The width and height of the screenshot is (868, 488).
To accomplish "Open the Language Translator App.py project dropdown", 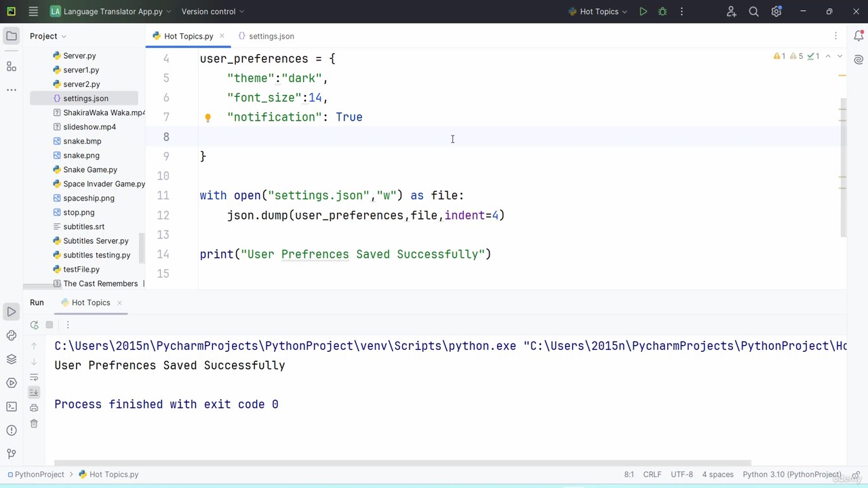I will pyautogui.click(x=111, y=12).
